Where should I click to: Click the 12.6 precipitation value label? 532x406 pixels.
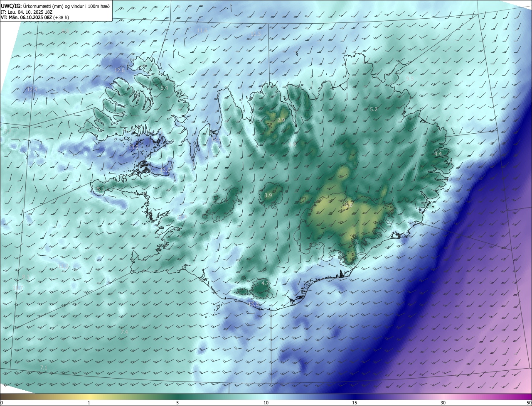[x=119, y=71]
